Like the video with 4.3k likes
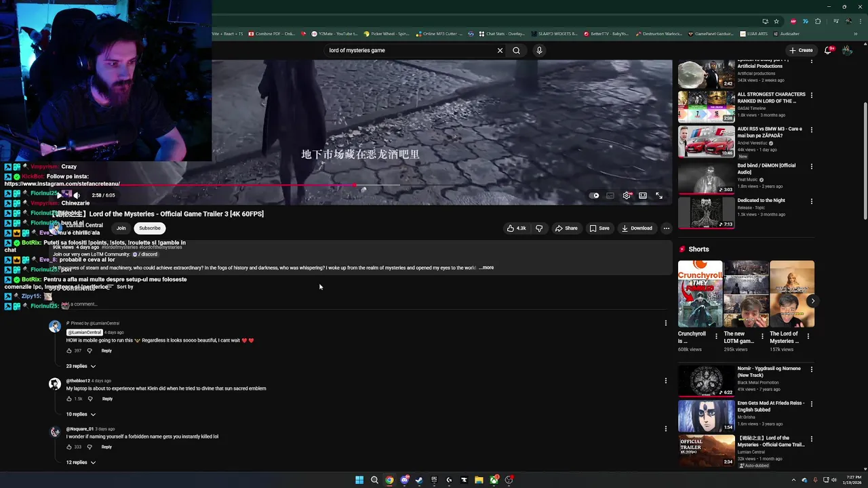This screenshot has height=488, width=868. (x=517, y=228)
